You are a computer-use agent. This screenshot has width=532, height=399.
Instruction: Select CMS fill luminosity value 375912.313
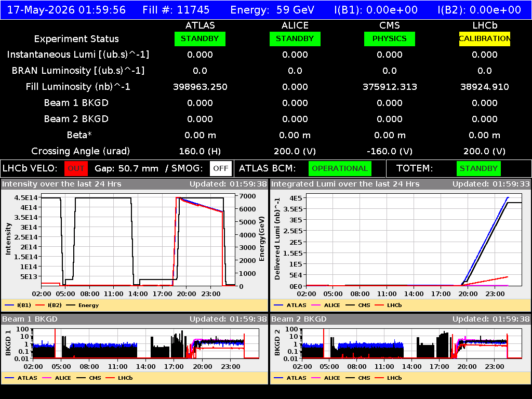pyautogui.click(x=390, y=87)
